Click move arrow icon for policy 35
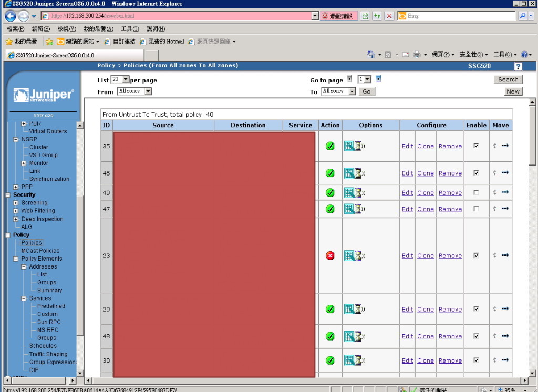This screenshot has width=538, height=392. (x=505, y=146)
